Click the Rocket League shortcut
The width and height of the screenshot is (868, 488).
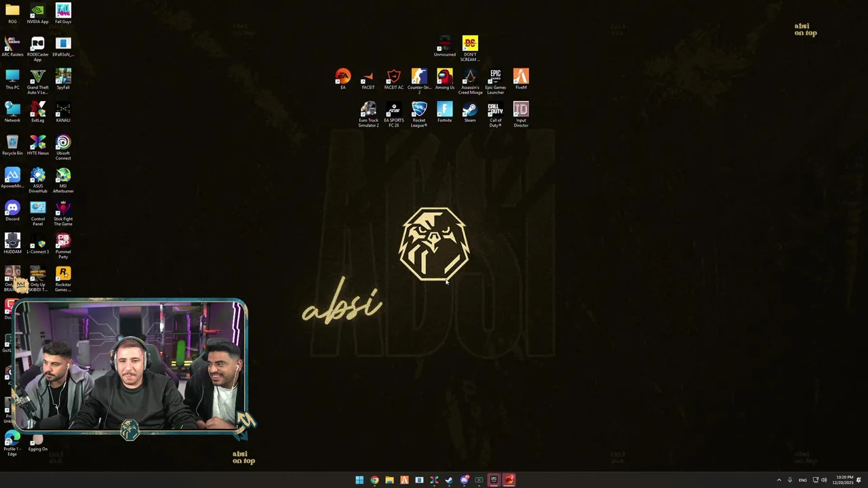click(419, 115)
